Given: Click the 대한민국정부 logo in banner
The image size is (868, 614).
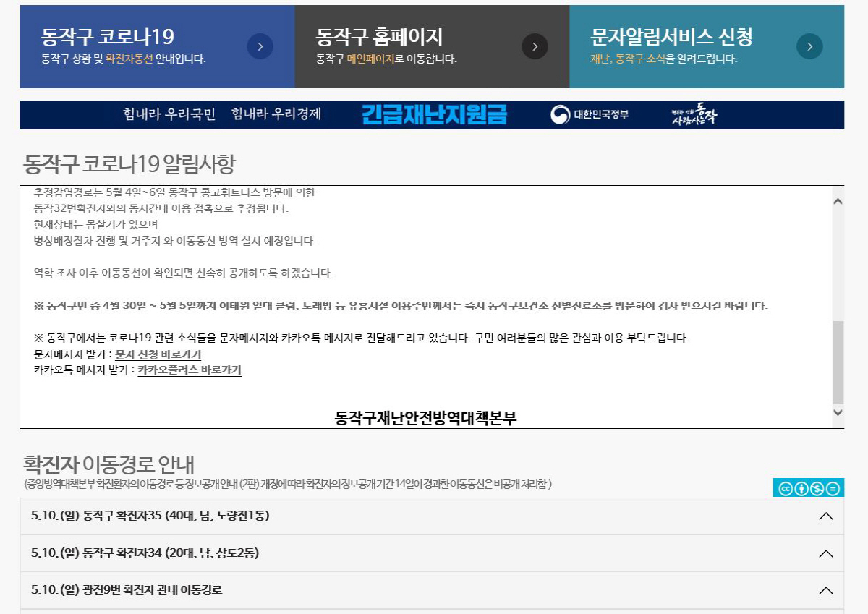Looking at the screenshot, I should (590, 115).
